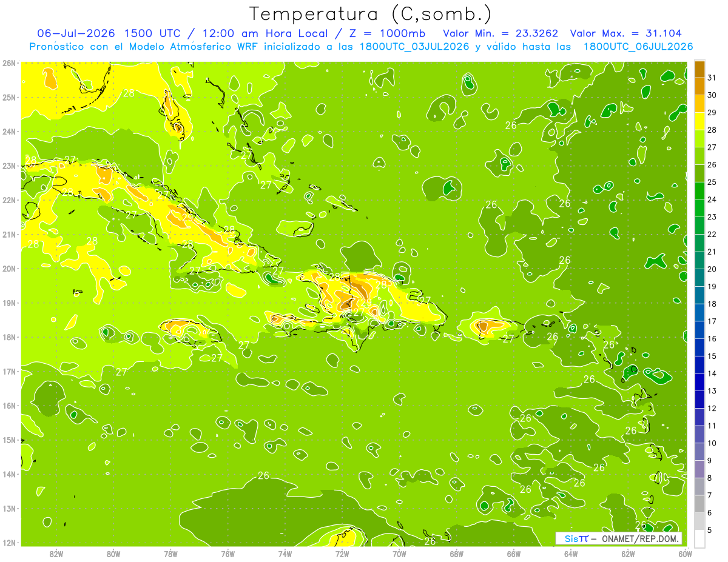This screenshot has height=562, width=728.
Task: Click the '16' value on the color scale
Action: pyautogui.click(x=712, y=339)
